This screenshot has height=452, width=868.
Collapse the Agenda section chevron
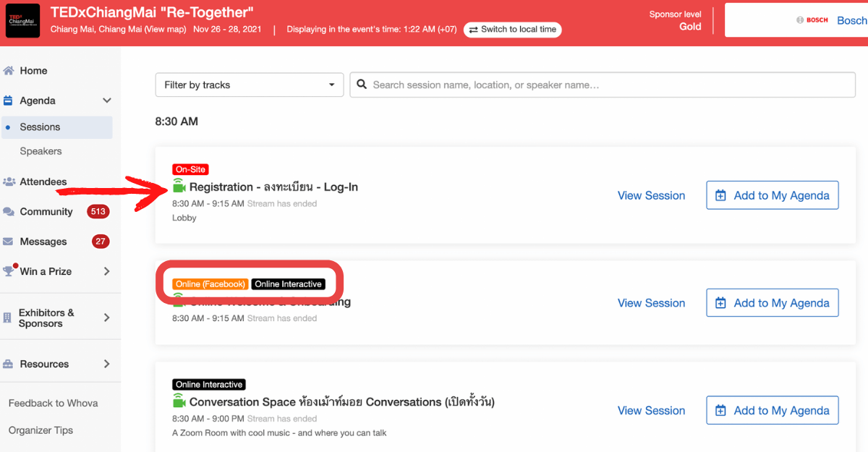click(106, 100)
